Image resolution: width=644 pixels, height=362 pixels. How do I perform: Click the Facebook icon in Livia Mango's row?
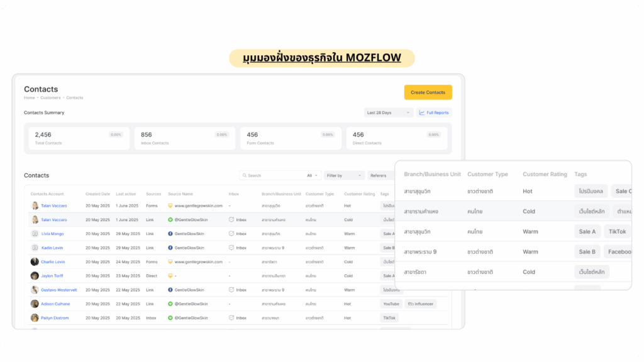click(x=170, y=234)
